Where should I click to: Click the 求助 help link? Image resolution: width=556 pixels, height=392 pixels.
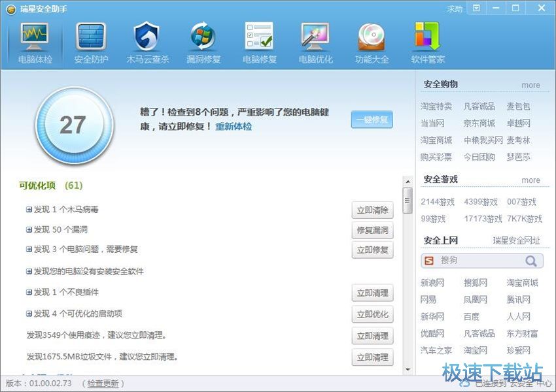[x=455, y=9]
